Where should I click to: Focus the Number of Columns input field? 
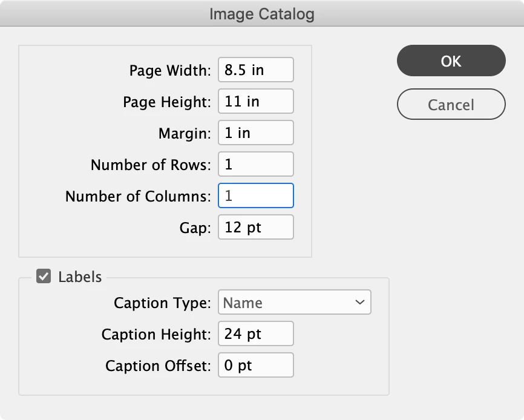point(255,196)
